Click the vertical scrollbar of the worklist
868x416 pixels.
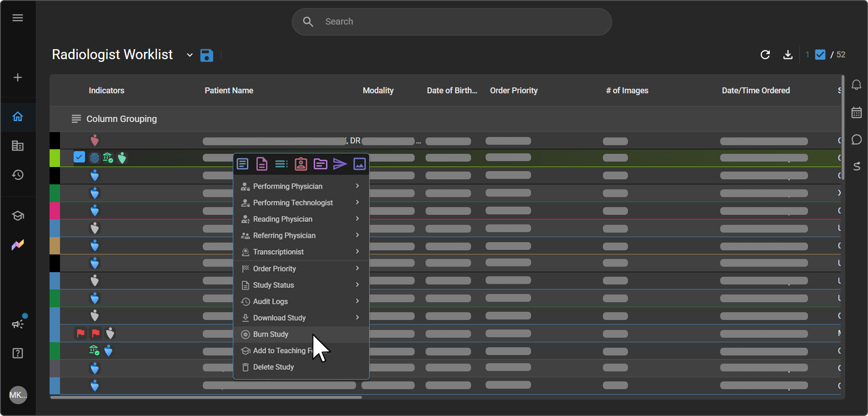(843, 127)
